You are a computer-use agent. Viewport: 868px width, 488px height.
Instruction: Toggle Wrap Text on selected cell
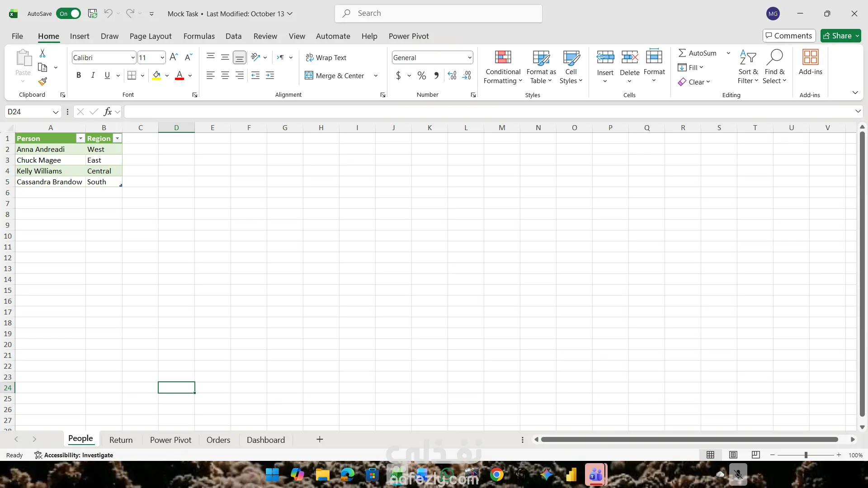[x=325, y=57]
